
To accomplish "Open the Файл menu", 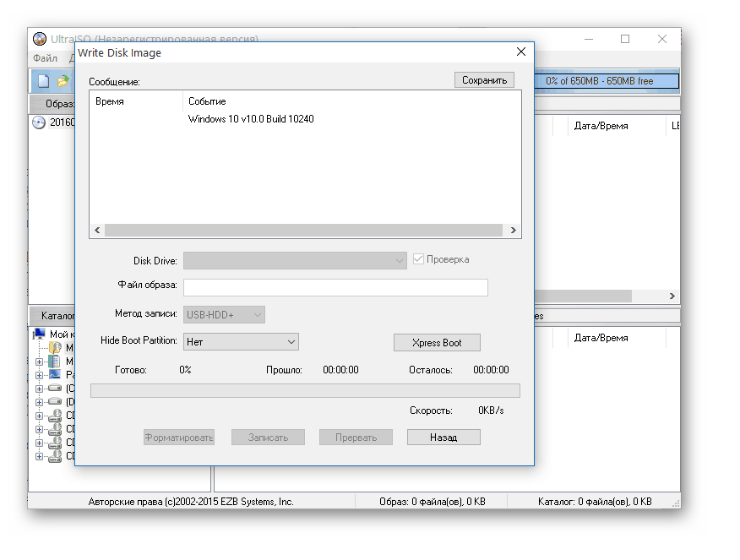I will [x=46, y=58].
